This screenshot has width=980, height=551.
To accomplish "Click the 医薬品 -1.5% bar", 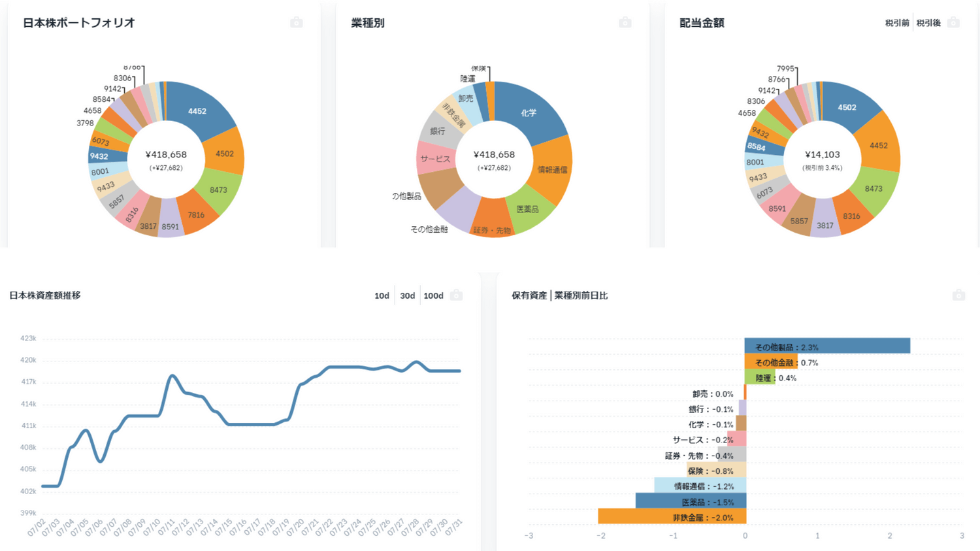I will pyautogui.click(x=691, y=501).
